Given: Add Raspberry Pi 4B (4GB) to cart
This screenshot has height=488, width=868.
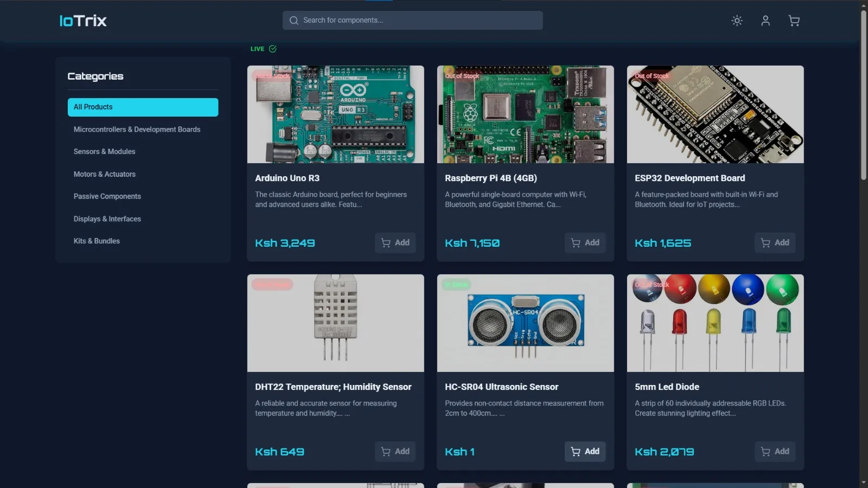Looking at the screenshot, I should (x=585, y=243).
